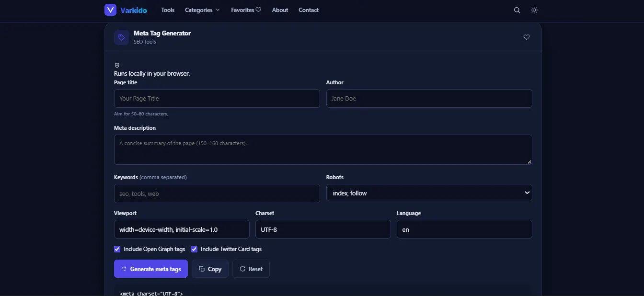Expand the Categories menu

tap(202, 10)
